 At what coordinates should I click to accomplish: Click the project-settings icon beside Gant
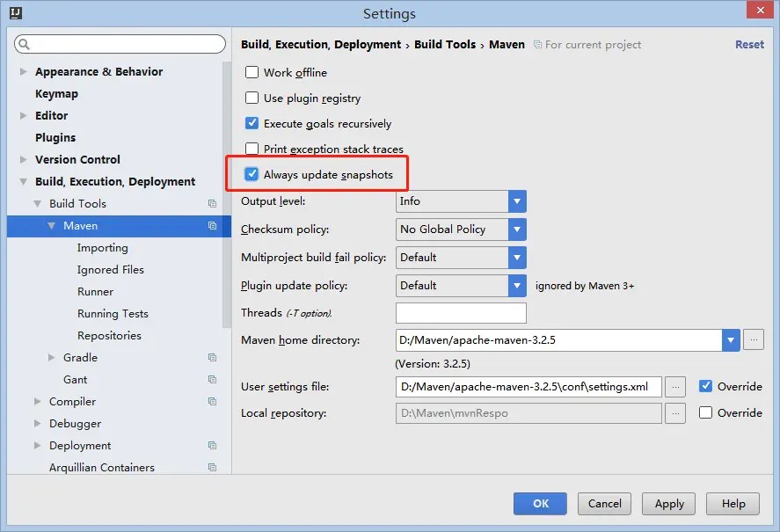coord(211,379)
